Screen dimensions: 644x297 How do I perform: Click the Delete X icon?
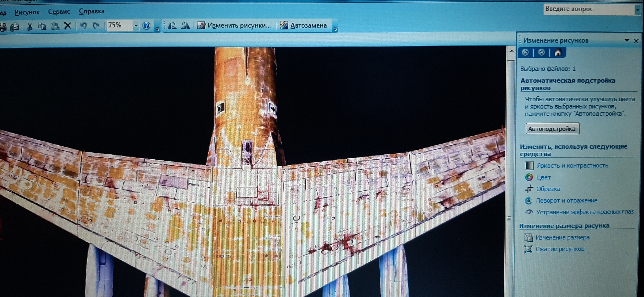[68, 26]
